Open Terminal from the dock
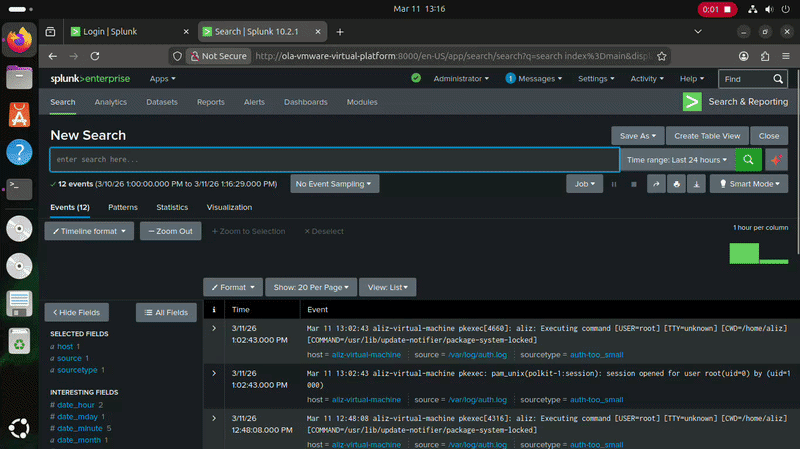This screenshot has height=449, width=800. coord(19,189)
